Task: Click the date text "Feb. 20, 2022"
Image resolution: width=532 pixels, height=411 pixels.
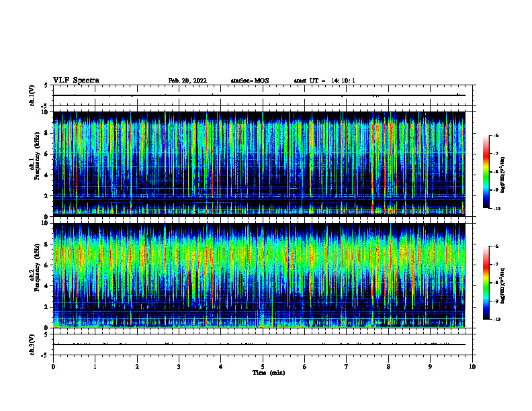Action: coord(187,81)
